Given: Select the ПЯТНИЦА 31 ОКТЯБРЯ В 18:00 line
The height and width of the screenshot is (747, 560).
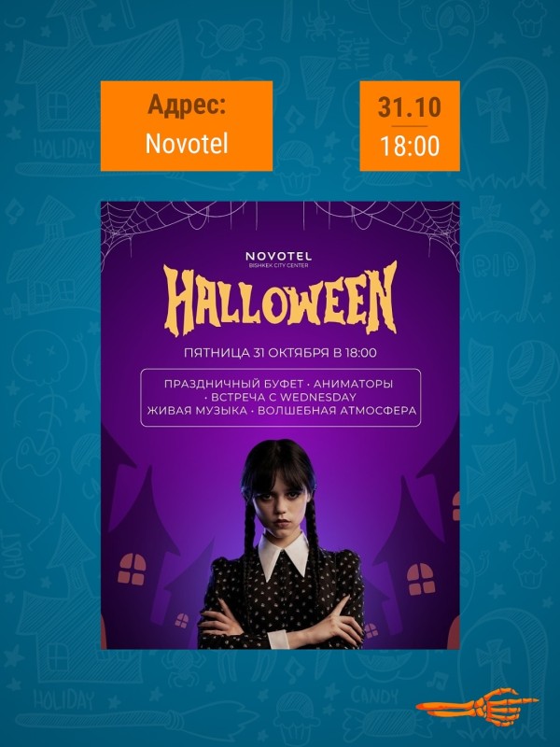Looking at the screenshot, I should (280, 353).
